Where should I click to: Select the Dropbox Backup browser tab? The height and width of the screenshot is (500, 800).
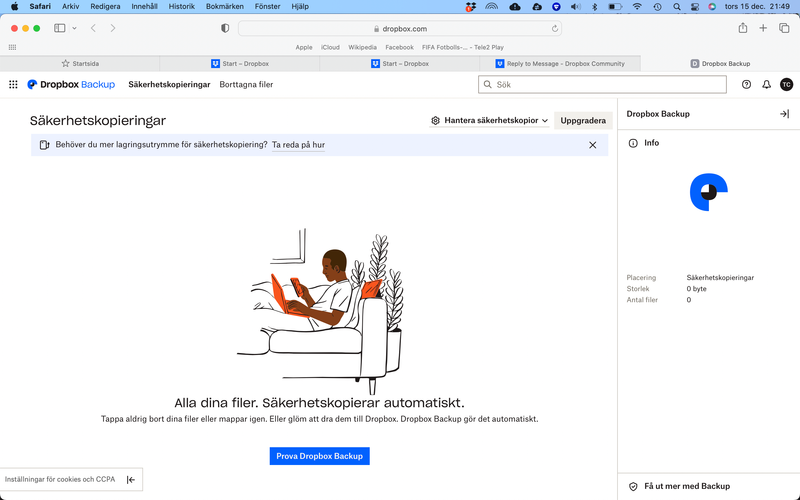point(720,64)
